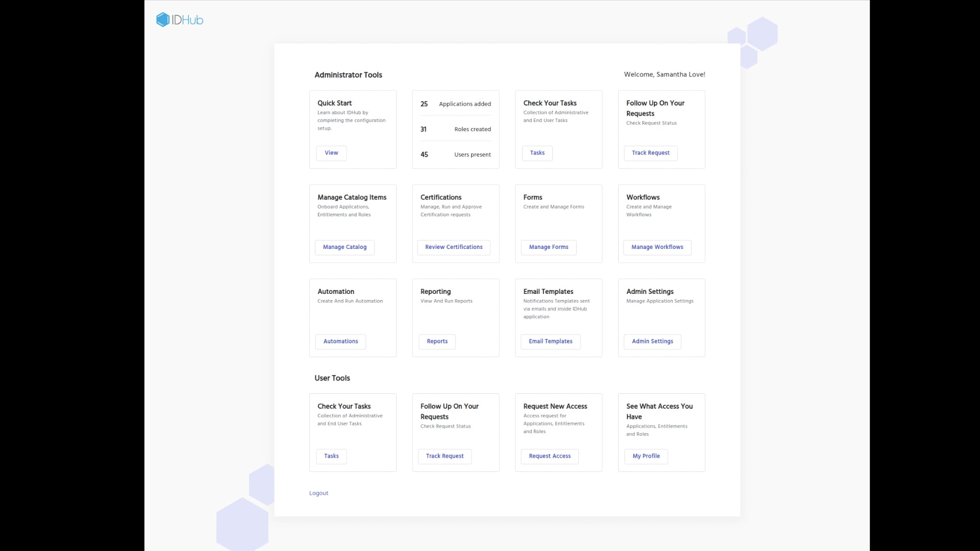Open My Profile
Screen dimensions: 980x551
646,457
